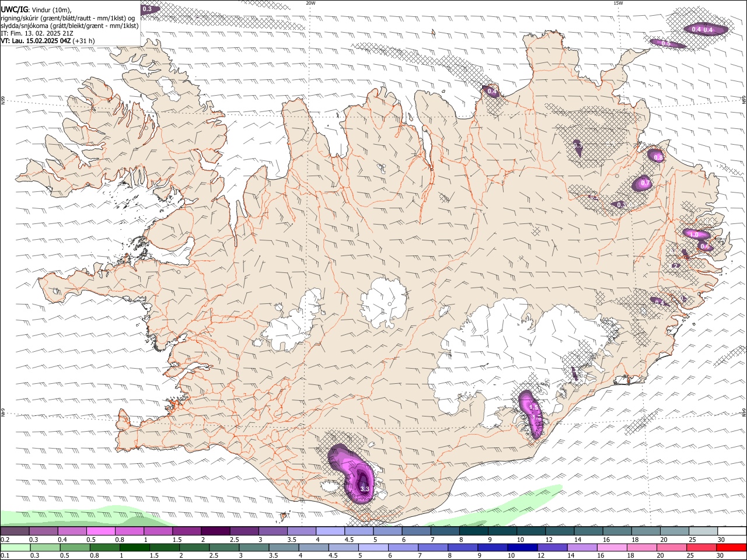The image size is (747, 560).
Task: Pick the bright red swatch at the right end of the lower legend
Action: [x=732, y=547]
